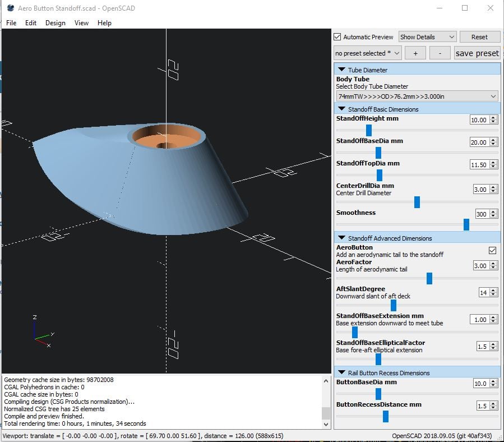The image size is (504, 442).
Task: Click the ButtonBaseDia slider handle
Action: [x=378, y=394]
